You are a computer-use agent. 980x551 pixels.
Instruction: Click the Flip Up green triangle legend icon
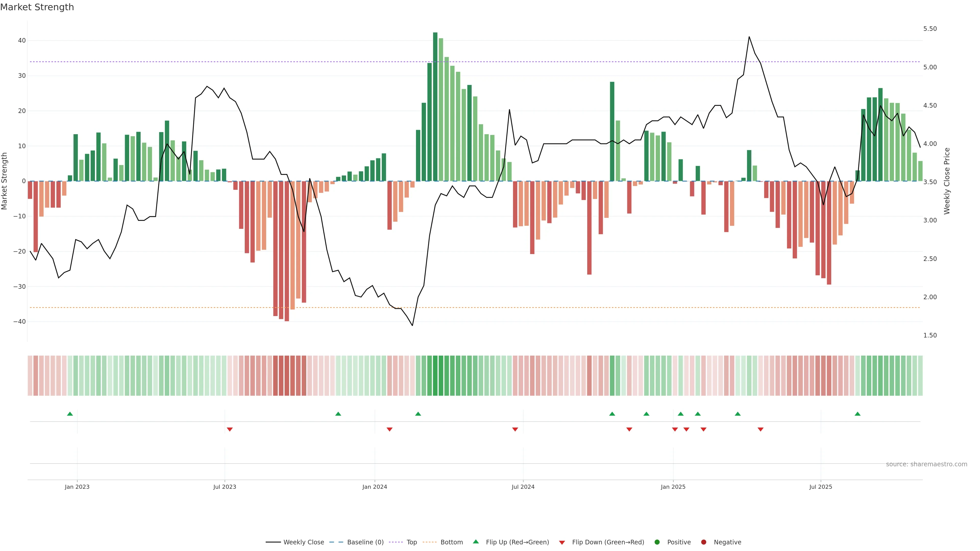pyautogui.click(x=475, y=542)
